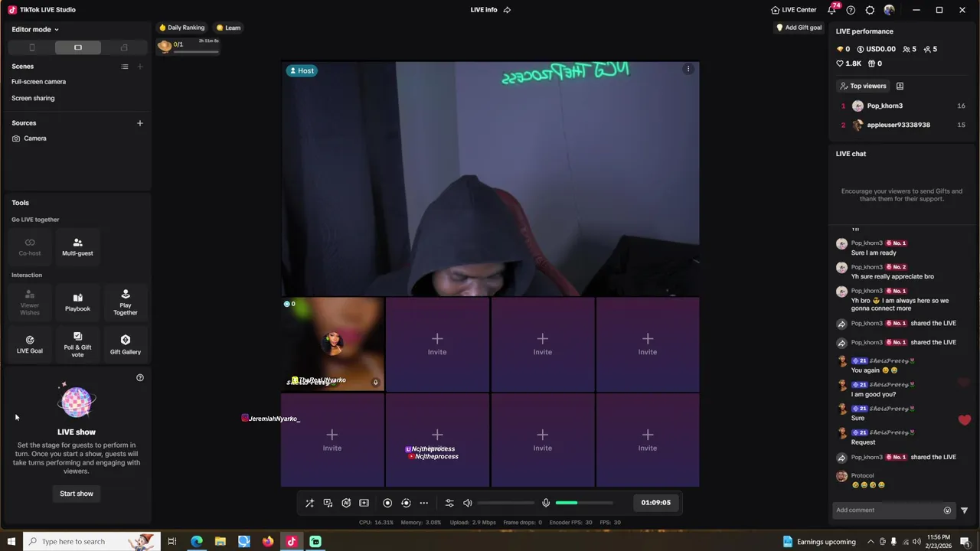Open LIVE Center
The width and height of the screenshot is (980, 551).
point(794,10)
